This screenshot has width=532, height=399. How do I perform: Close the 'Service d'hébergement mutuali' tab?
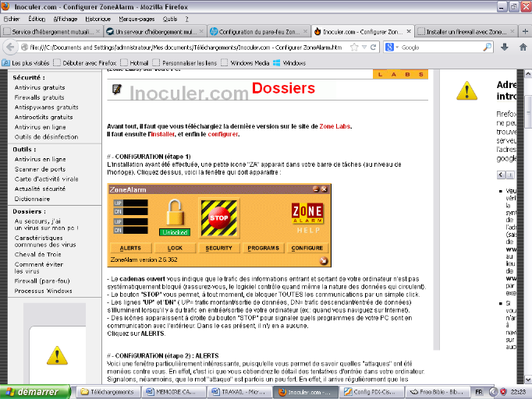(98, 31)
